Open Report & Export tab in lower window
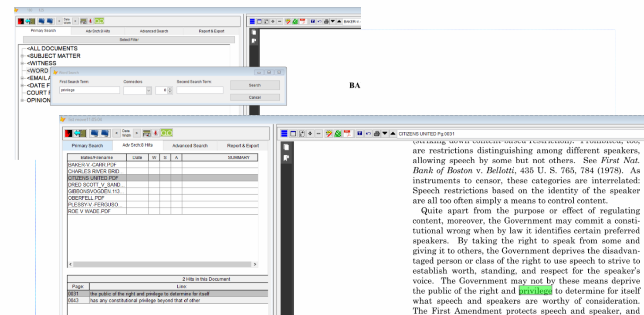Viewport: 644px width, 315px height. pos(243,146)
